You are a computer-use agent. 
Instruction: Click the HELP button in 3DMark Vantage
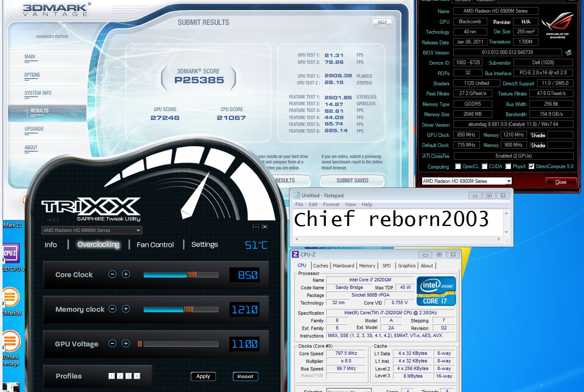(x=382, y=22)
